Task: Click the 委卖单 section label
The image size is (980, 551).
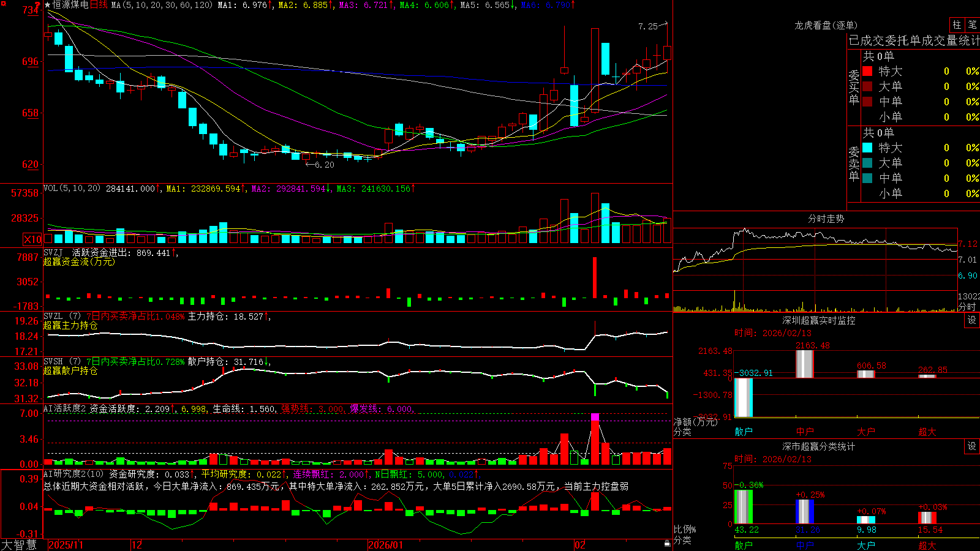Action: point(854,163)
